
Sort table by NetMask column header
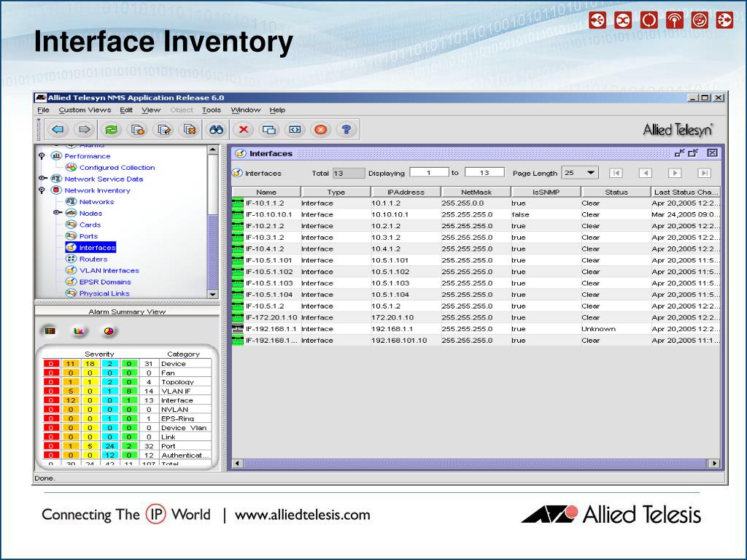point(476,192)
